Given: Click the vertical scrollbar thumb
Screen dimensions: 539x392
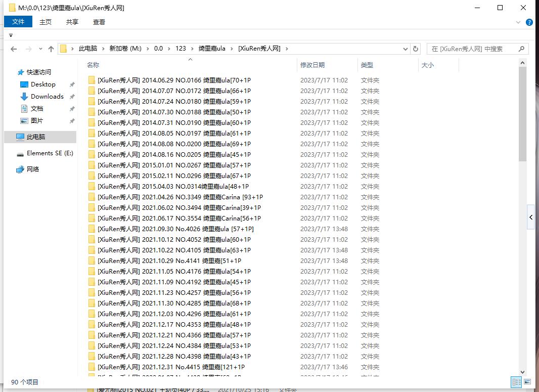Looking at the screenshot, I should click(522, 114).
